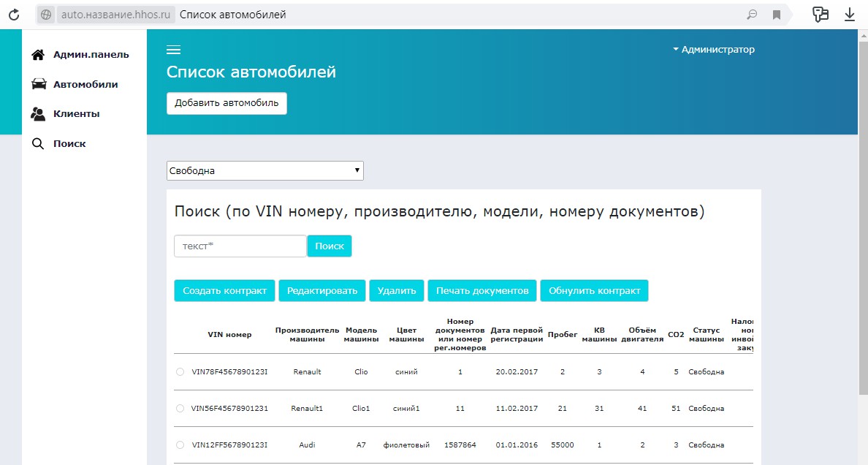Open Автомобили in the sidebar

85,84
